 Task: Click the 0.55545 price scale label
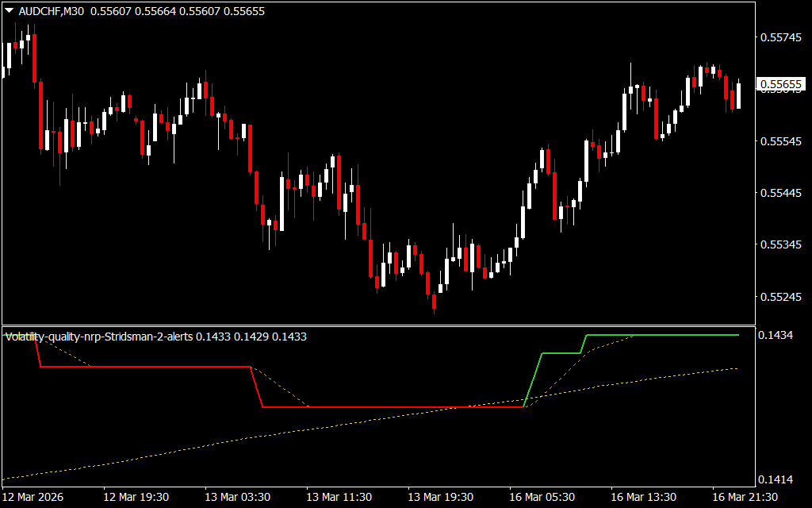coord(779,141)
